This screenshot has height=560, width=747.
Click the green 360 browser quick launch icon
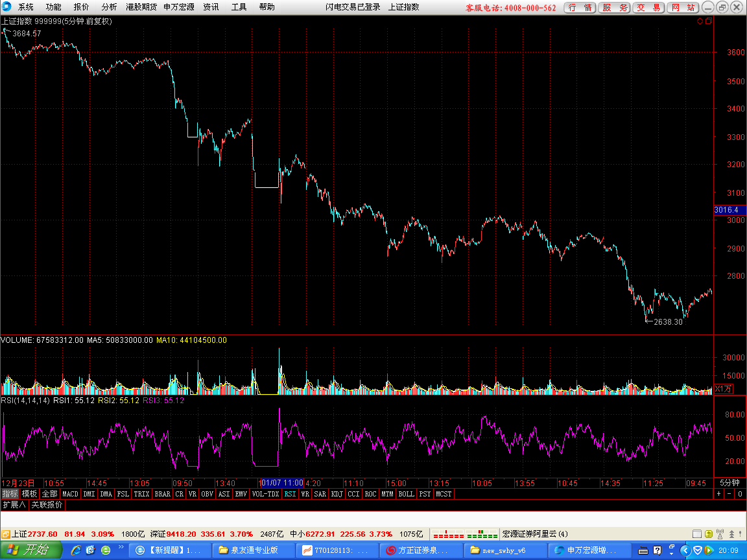106,550
